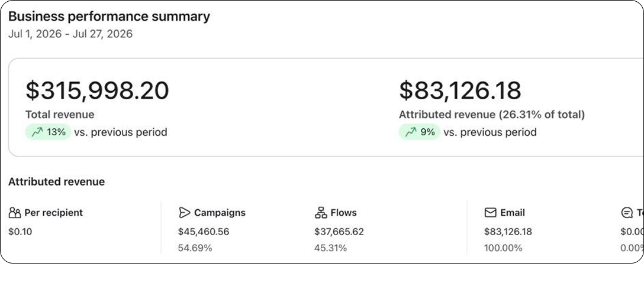Click the Email channel label

pos(513,213)
